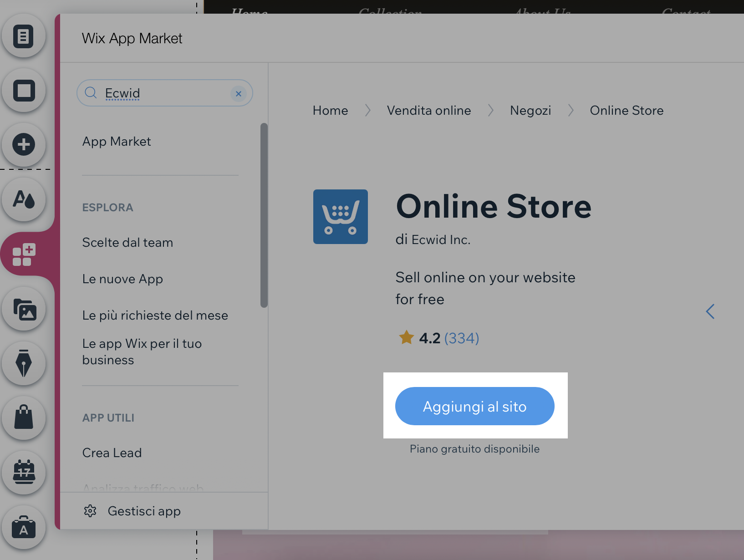Click the Gestisci app gear icon

pos(90,511)
